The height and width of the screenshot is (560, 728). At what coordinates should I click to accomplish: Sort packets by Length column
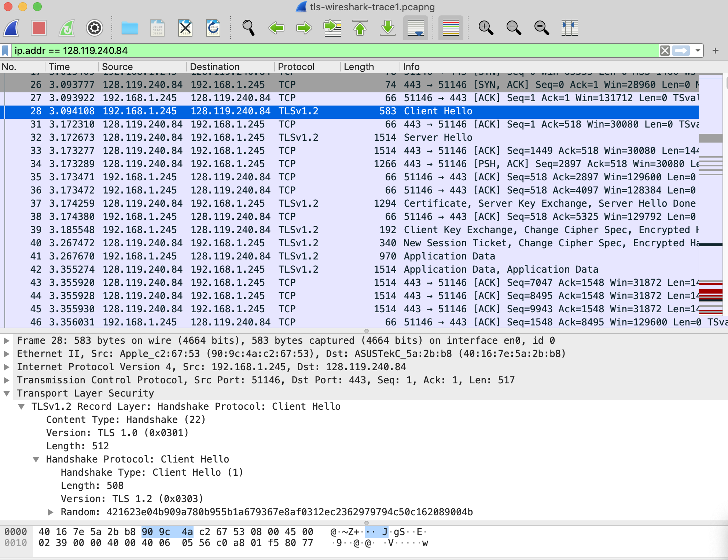370,67
